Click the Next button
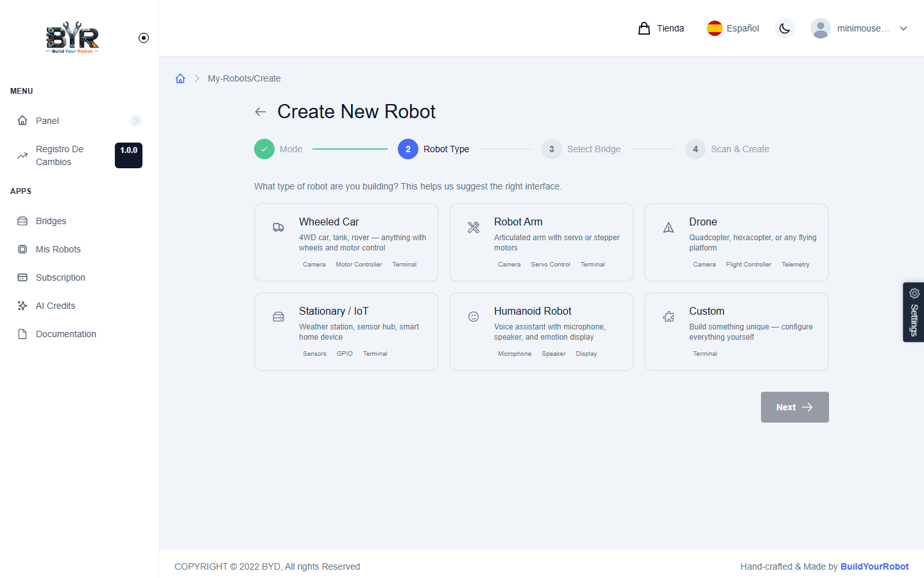924x578 pixels. [795, 407]
